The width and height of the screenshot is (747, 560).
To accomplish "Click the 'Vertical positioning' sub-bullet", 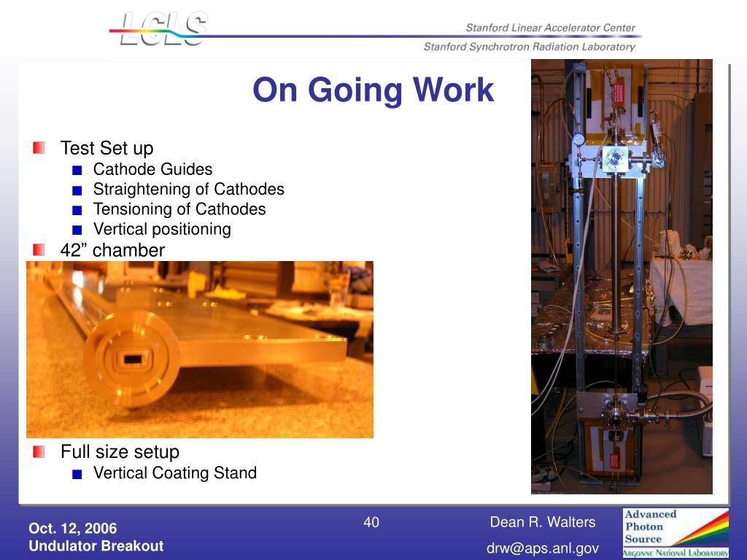I will point(162,229).
